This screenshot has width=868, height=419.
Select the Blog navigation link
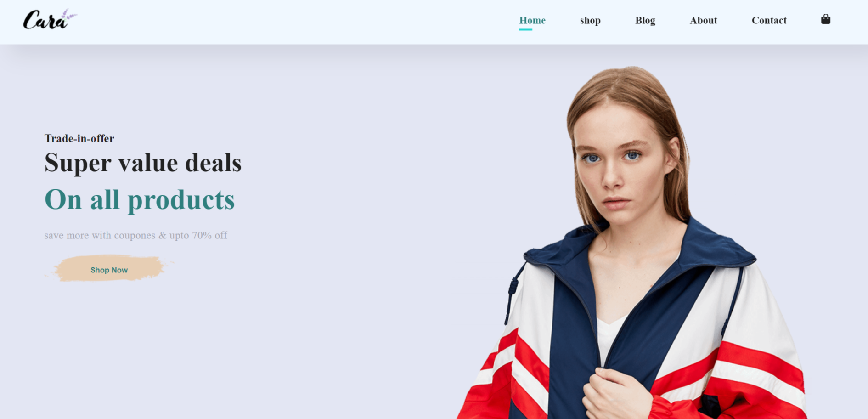tap(645, 20)
